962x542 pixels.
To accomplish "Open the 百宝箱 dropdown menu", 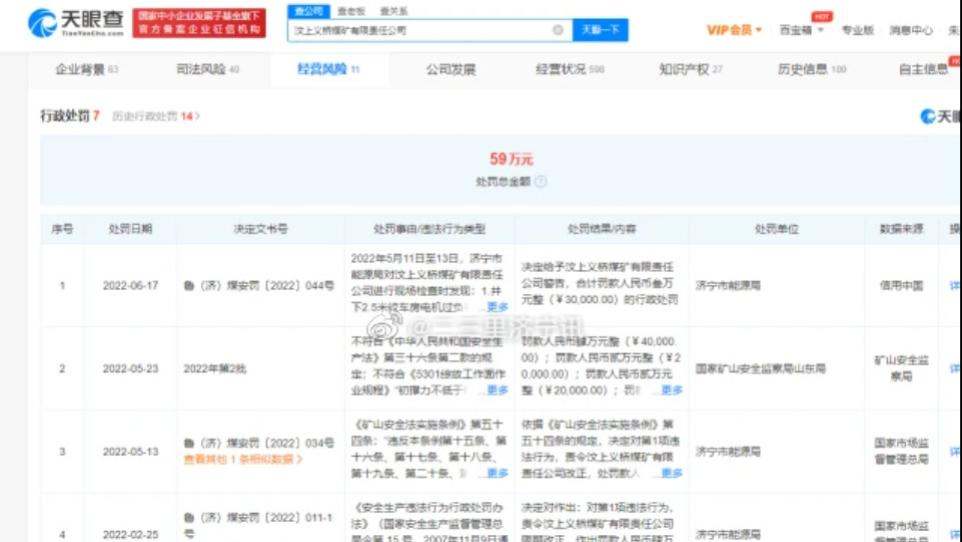I will pyautogui.click(x=801, y=29).
